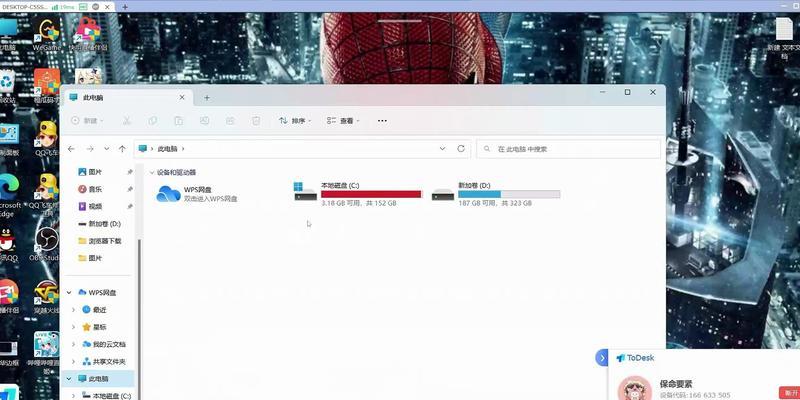Screen dimensions: 800x400
Task: Select the 此电脑 Explorer window tab
Action: click(128, 97)
